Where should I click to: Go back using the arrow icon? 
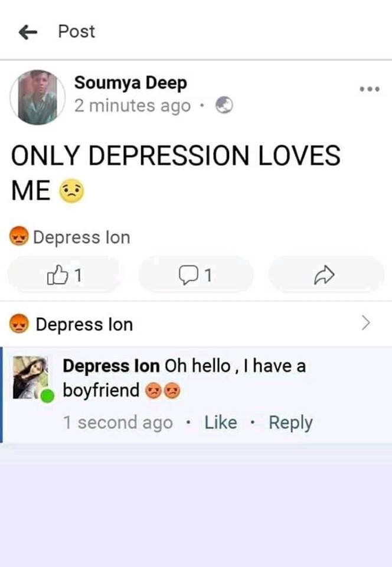click(x=28, y=32)
